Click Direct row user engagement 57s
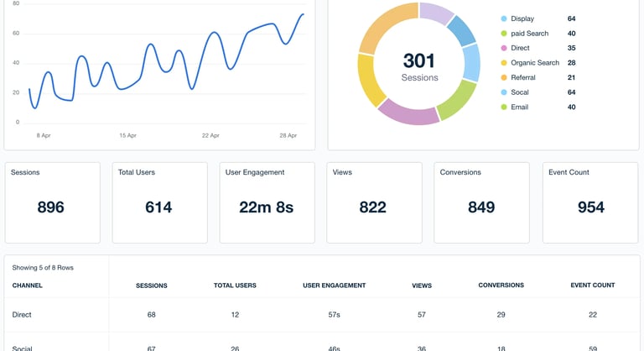 click(x=335, y=315)
